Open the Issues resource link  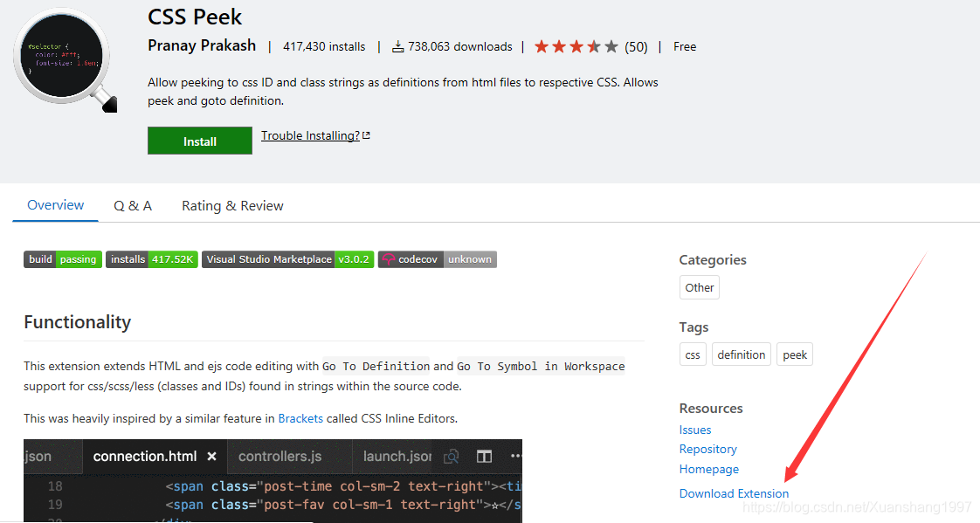[x=695, y=430]
